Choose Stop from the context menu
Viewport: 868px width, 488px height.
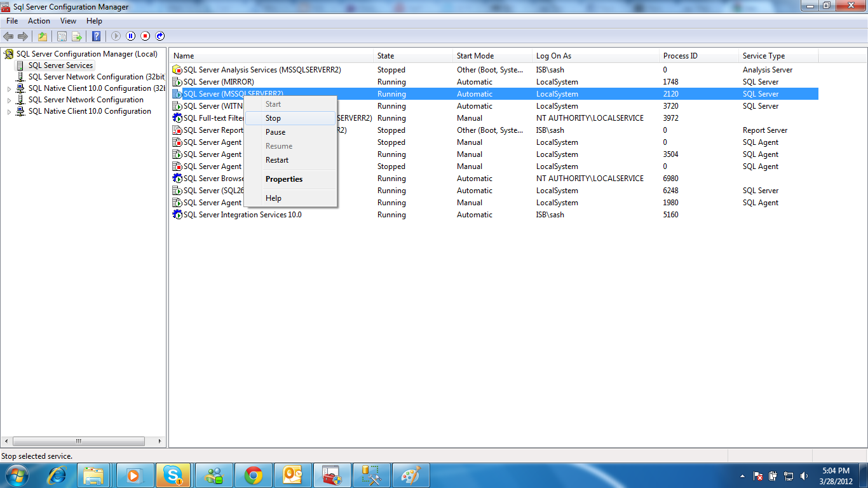[273, 118]
